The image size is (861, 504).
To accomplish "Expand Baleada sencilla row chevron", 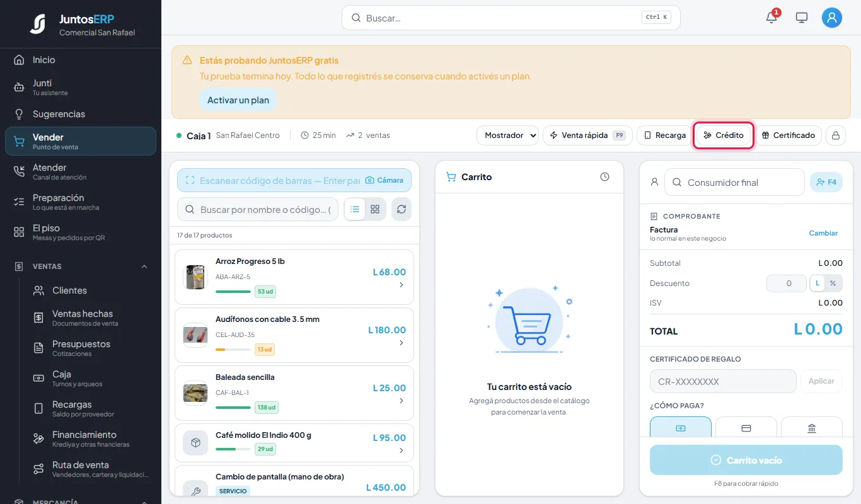I will coord(402,401).
